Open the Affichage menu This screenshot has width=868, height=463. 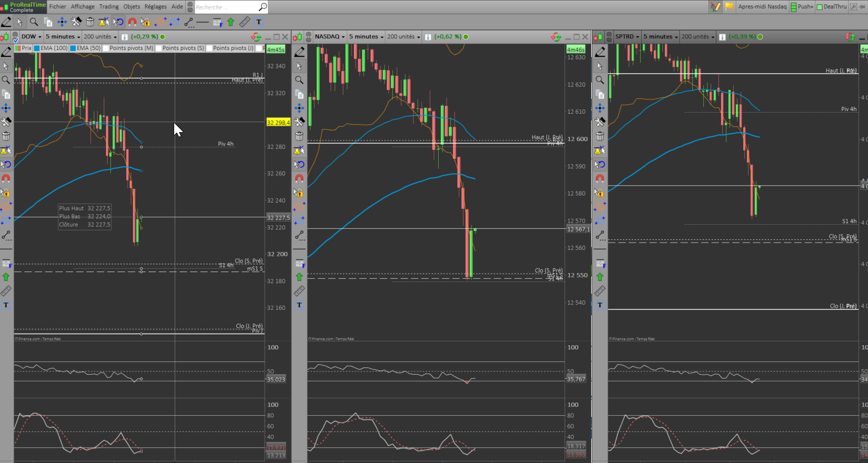(x=83, y=7)
